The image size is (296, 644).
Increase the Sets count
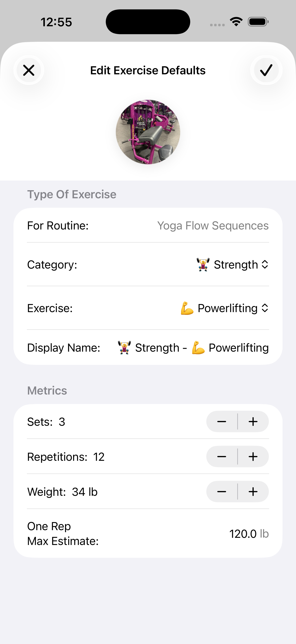pyautogui.click(x=253, y=422)
